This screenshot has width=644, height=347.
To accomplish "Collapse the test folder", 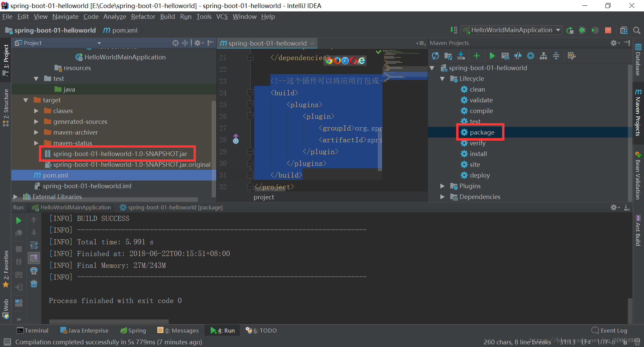I will point(36,79).
